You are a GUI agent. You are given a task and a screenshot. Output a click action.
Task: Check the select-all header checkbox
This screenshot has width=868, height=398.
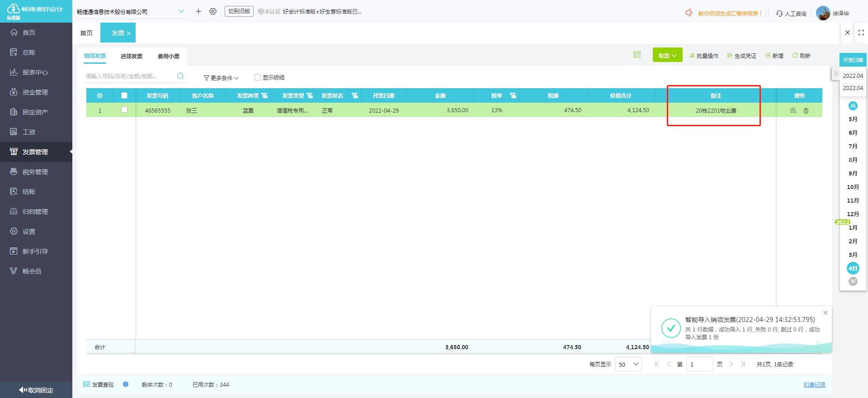coord(124,95)
